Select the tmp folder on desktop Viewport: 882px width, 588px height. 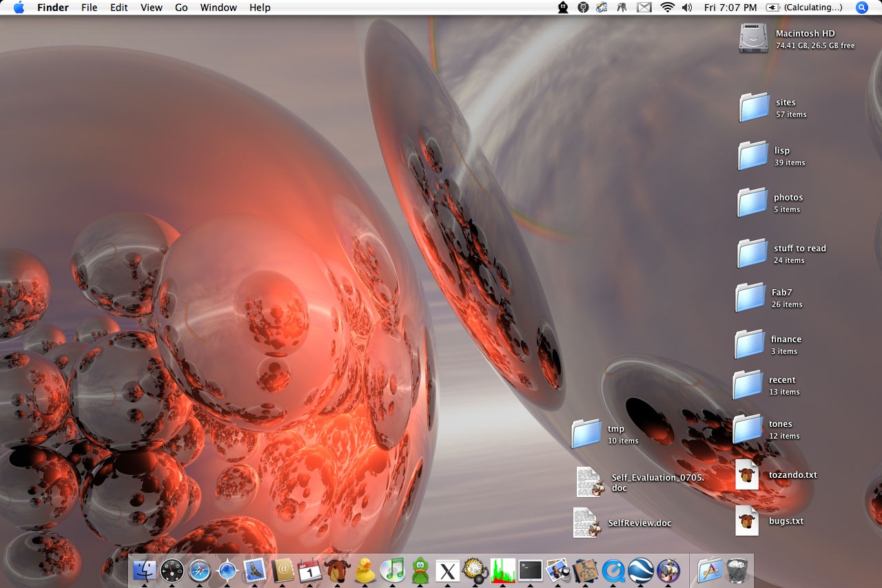586,434
